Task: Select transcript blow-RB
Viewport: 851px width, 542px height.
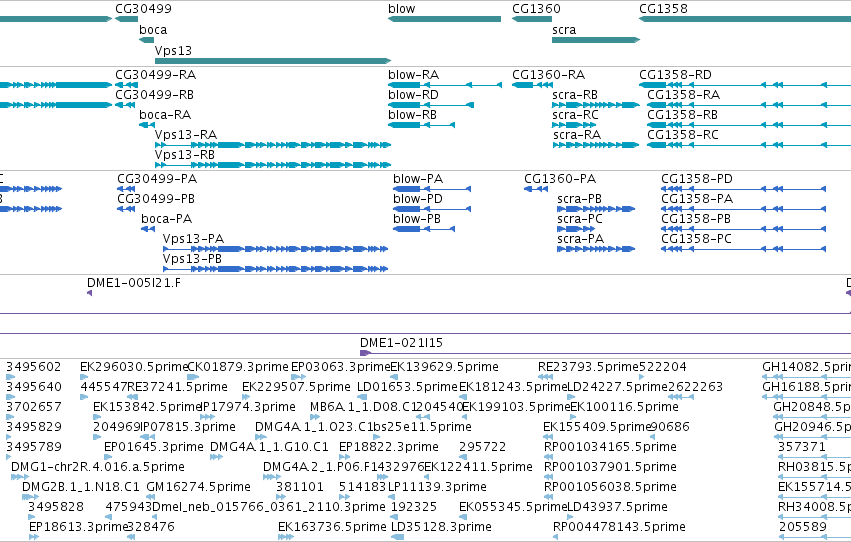Action: pyautogui.click(x=422, y=125)
